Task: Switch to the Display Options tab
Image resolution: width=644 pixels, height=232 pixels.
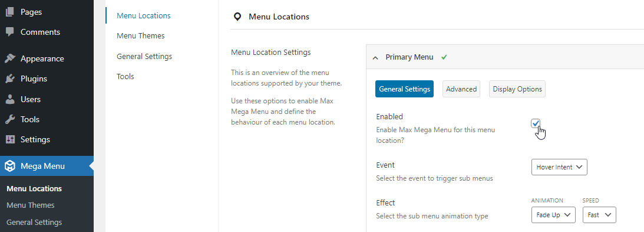Action: [x=517, y=89]
